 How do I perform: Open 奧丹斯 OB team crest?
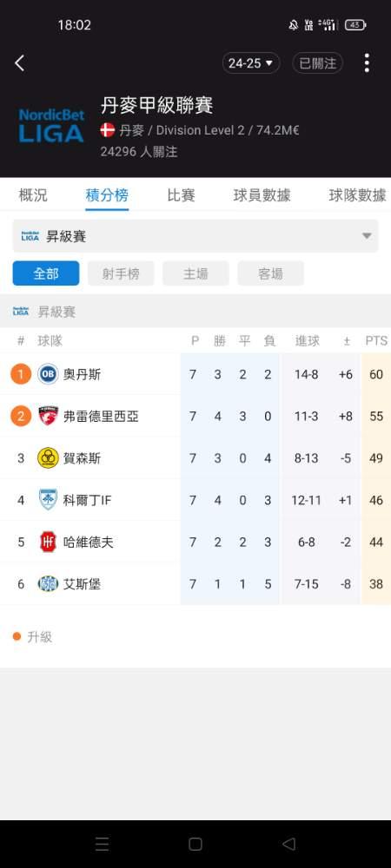click(x=48, y=374)
